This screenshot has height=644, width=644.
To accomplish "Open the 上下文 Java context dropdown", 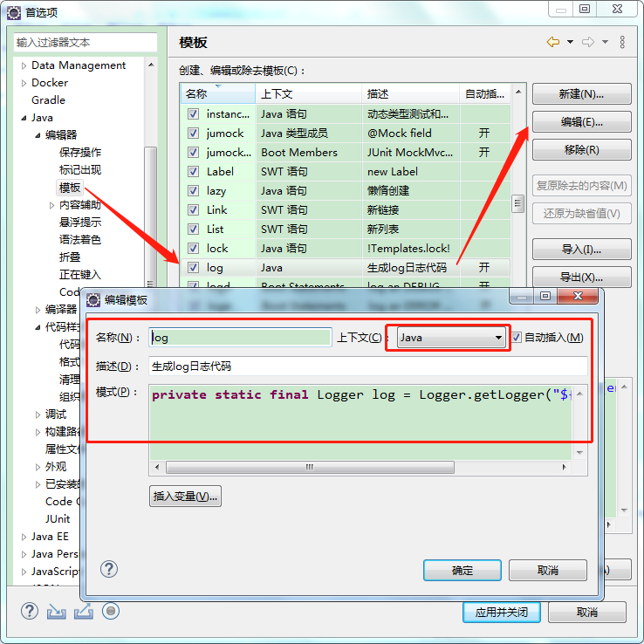I will pyautogui.click(x=451, y=338).
